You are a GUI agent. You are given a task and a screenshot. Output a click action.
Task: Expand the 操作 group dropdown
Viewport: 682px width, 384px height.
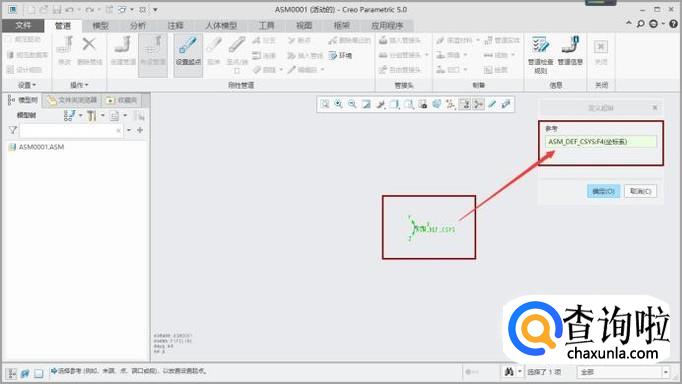(79, 85)
